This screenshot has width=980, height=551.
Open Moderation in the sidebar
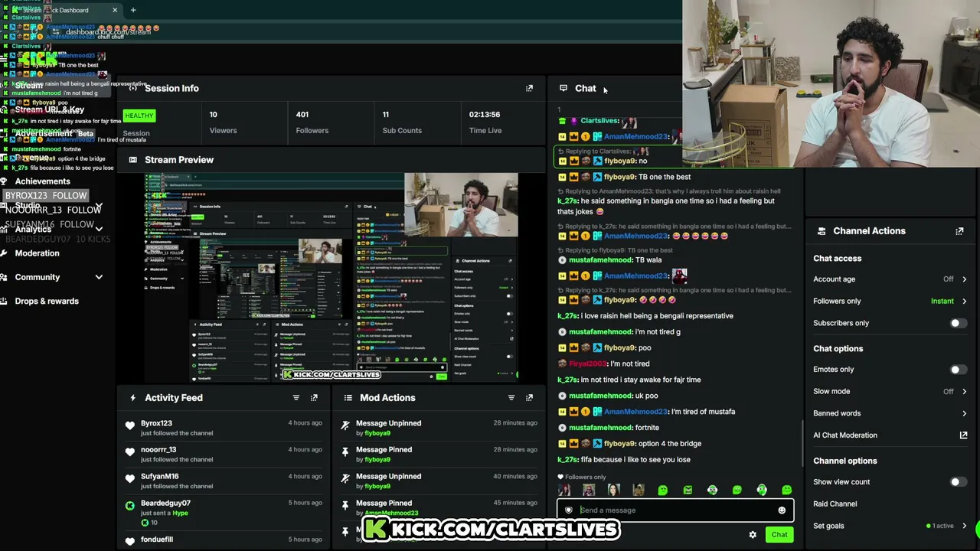(37, 253)
